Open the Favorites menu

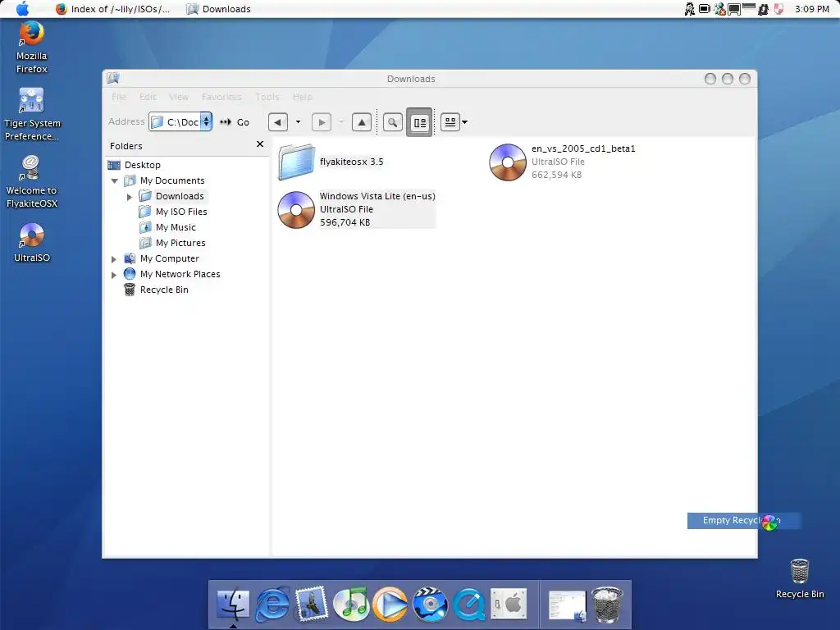[221, 97]
